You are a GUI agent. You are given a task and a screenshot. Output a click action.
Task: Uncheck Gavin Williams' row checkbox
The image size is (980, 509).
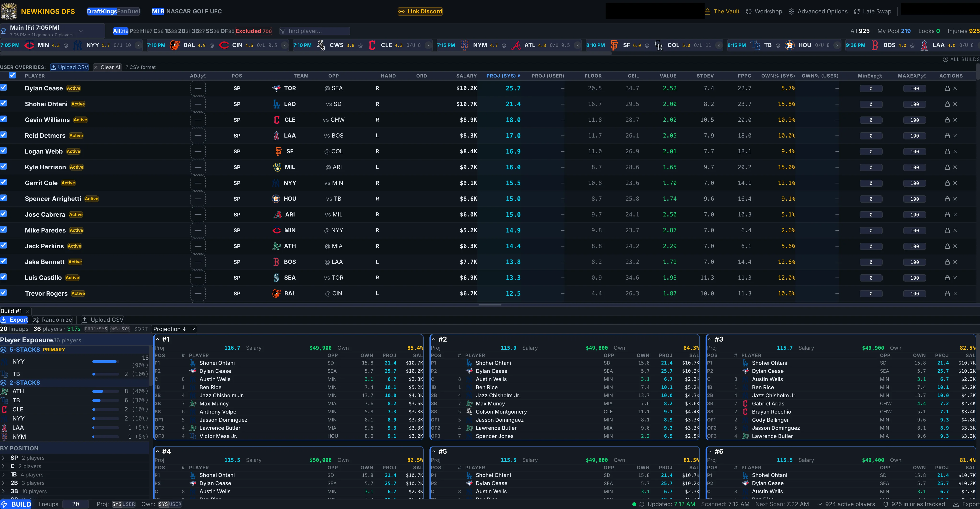click(3, 119)
